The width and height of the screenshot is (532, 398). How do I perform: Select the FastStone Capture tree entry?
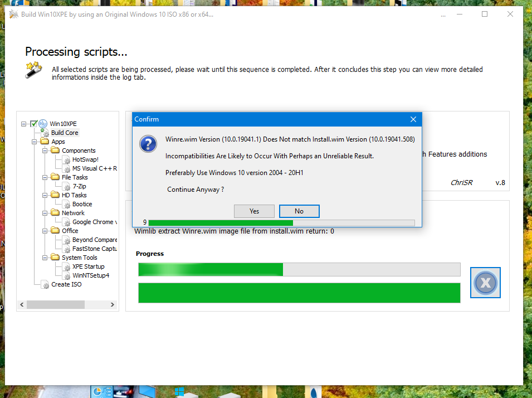pyautogui.click(x=95, y=249)
